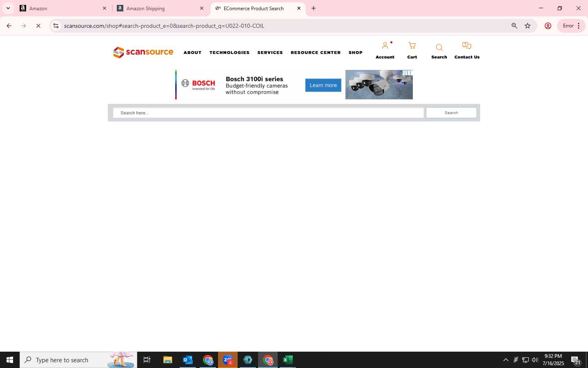Viewport: 588px width, 368px height.
Task: Open the ABOUT menu
Action: coord(192,52)
